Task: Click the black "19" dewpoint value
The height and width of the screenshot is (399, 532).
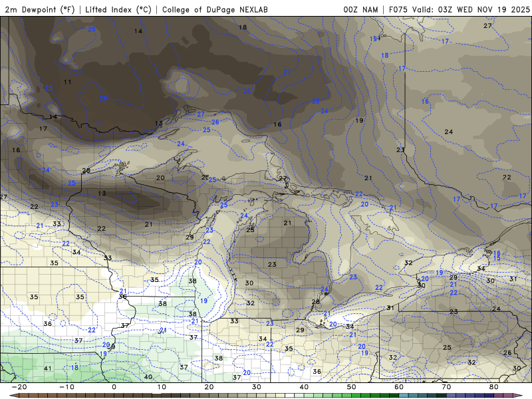Action: (x=359, y=120)
